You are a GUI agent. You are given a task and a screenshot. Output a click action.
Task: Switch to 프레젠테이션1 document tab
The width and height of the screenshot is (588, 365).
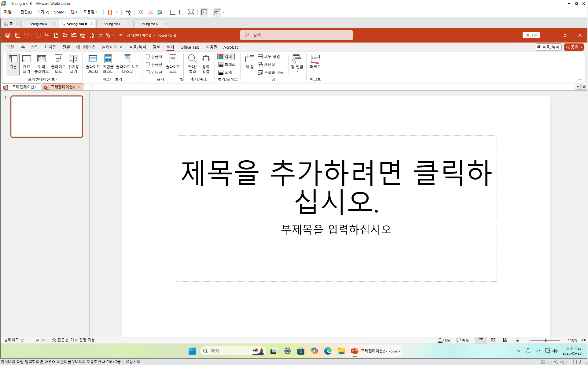tap(24, 87)
